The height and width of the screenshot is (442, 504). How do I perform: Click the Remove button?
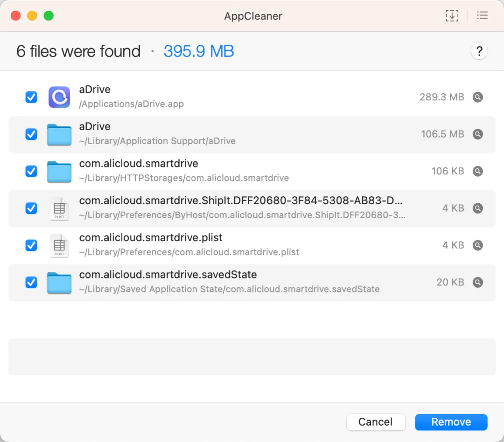click(x=451, y=422)
